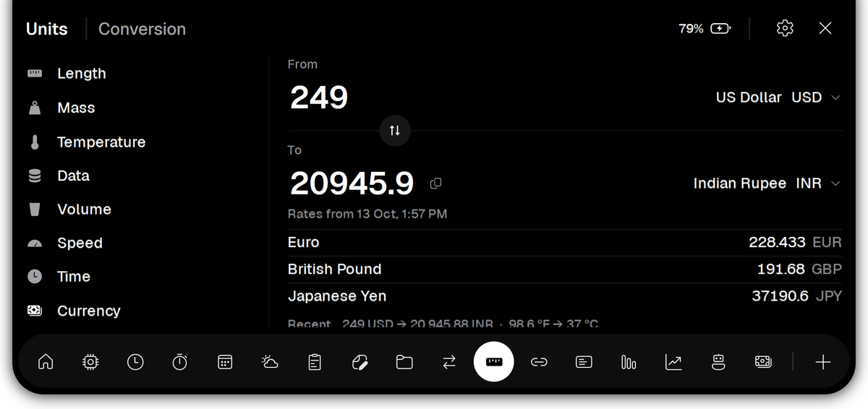Click the battery charging indicator
Image resolution: width=868 pixels, height=409 pixels.
click(720, 29)
